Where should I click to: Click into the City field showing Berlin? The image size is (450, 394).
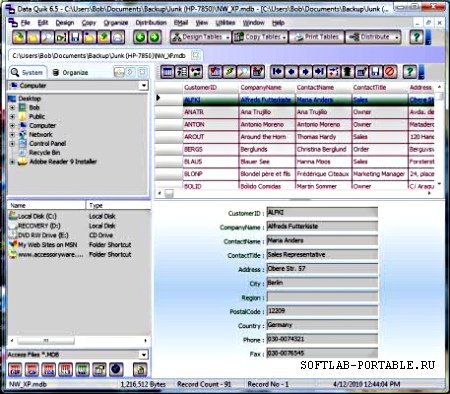pyautogui.click(x=322, y=283)
